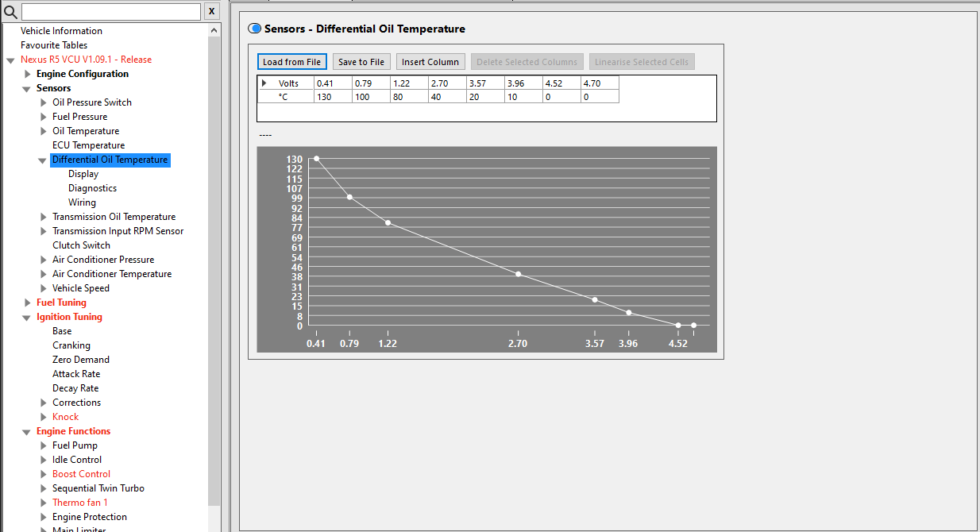Collapse the Sensors section
This screenshot has width=980, height=532.
26,87
